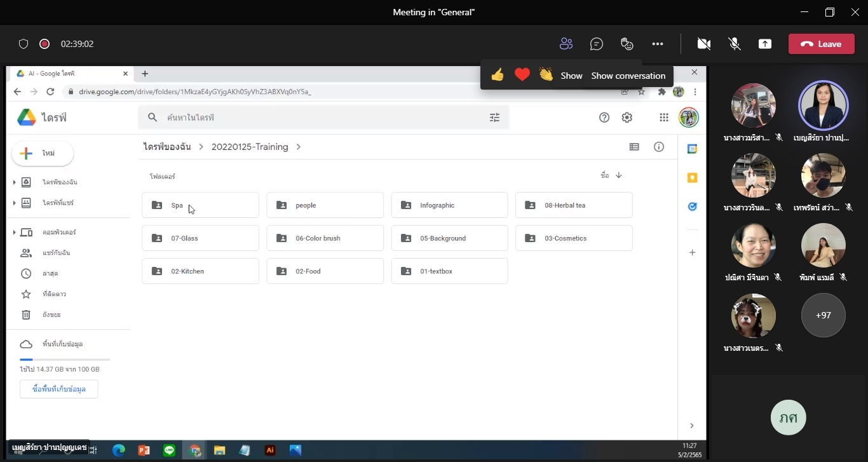Open the Spa folder
The image size is (868, 462).
coord(200,205)
